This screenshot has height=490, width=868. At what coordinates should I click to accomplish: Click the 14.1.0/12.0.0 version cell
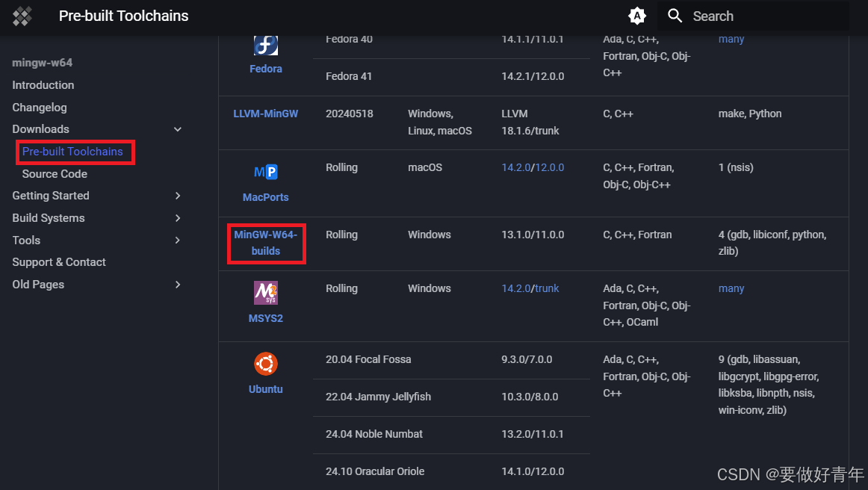coord(533,472)
